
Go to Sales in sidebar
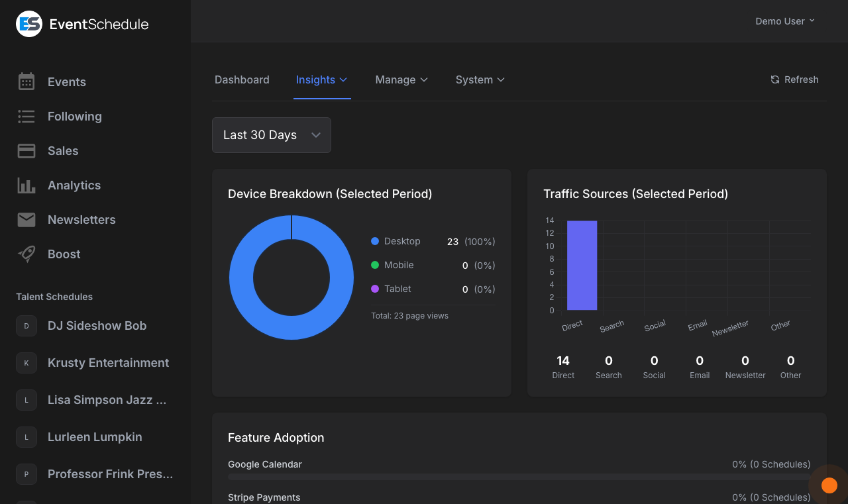[x=63, y=151]
